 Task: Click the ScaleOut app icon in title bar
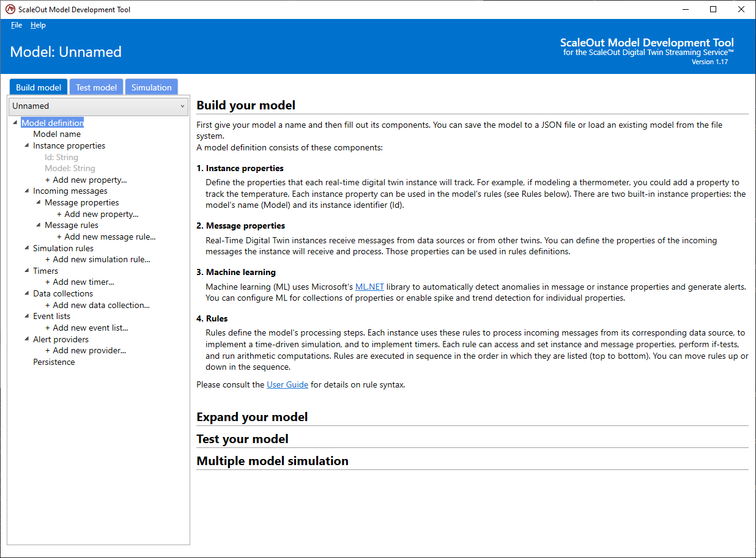10,9
